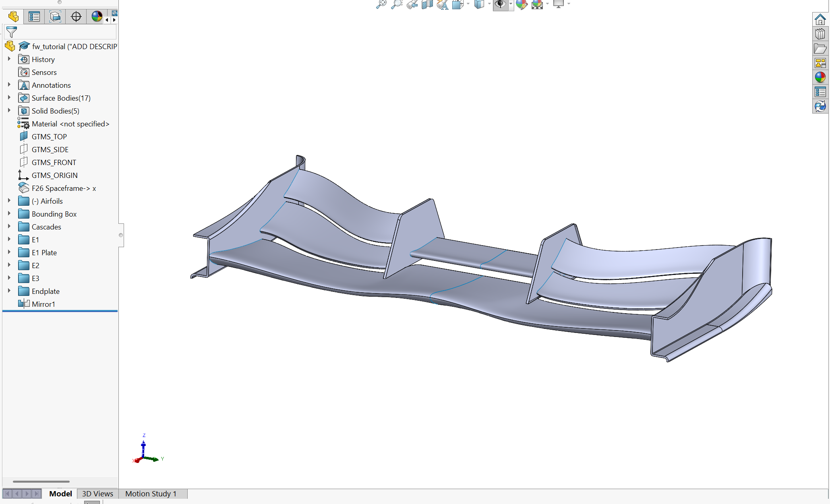Switch to the Motion Study 1 tab
Image resolution: width=830 pixels, height=504 pixels.
[x=151, y=494]
